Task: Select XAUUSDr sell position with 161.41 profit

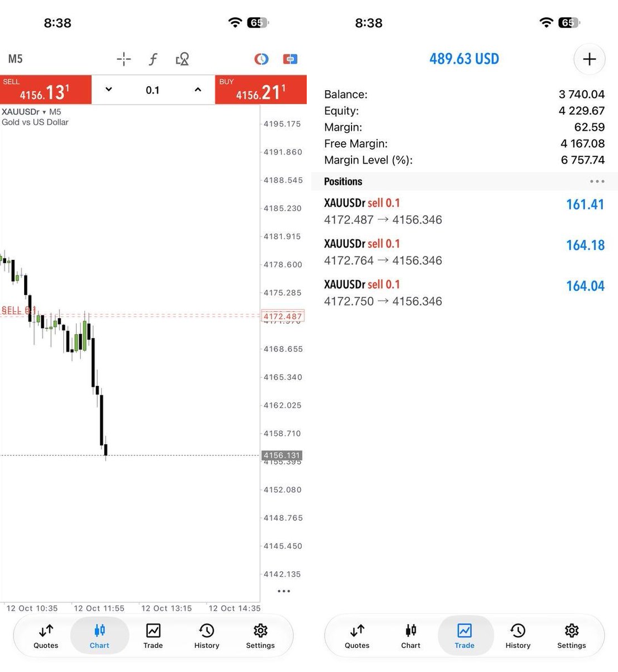Action: (464, 211)
